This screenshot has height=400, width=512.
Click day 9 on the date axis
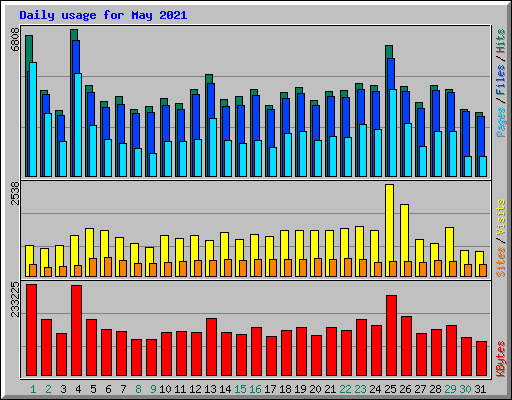[x=153, y=389]
